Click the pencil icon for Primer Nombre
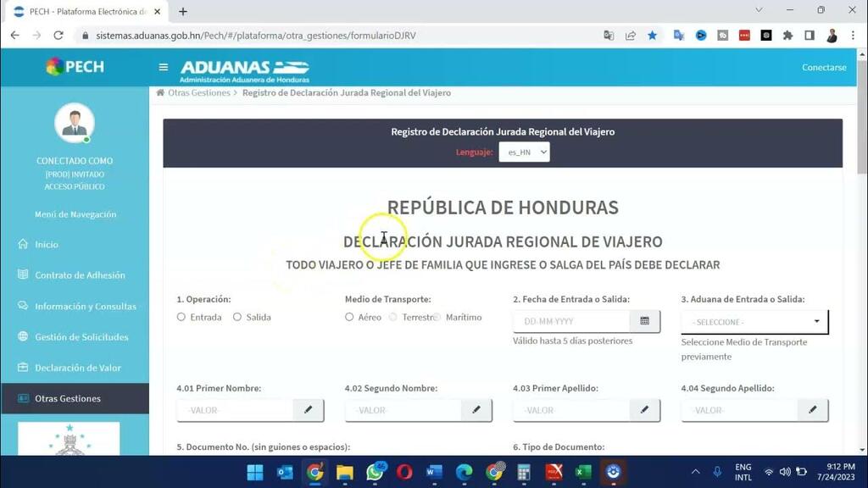The width and height of the screenshot is (868, 488). pyautogui.click(x=308, y=410)
